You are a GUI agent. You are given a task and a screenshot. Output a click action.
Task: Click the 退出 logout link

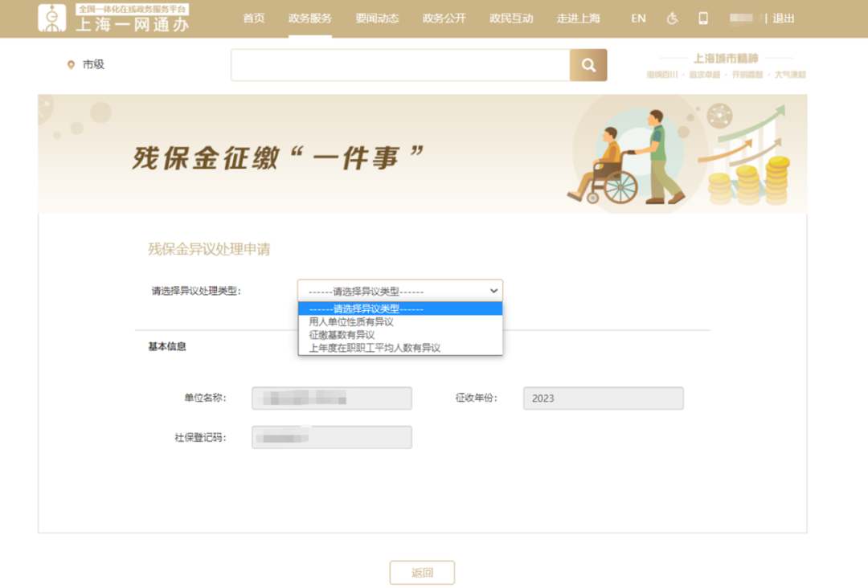[x=784, y=18]
